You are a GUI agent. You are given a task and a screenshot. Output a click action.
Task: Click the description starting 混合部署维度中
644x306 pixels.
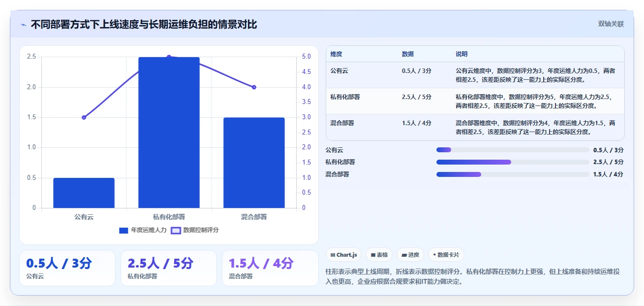(x=535, y=127)
